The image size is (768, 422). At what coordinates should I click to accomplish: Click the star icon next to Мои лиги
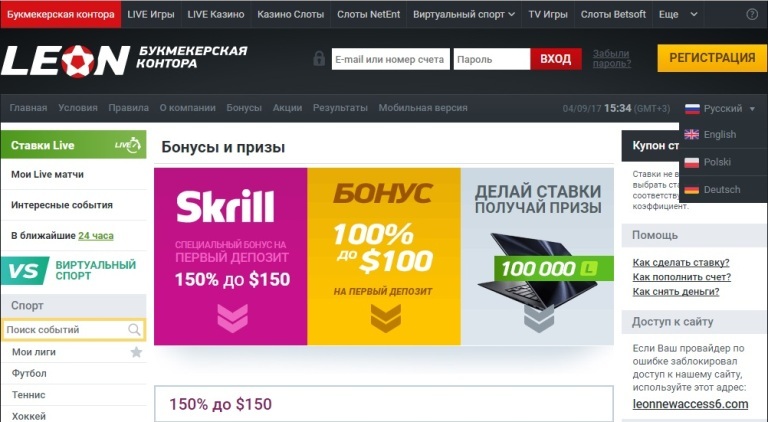click(x=136, y=352)
